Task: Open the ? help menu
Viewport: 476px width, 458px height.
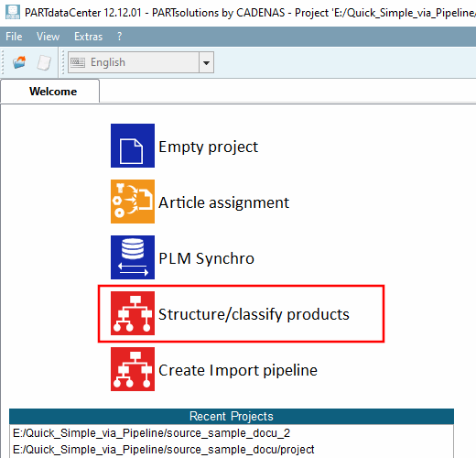Action: [x=120, y=37]
